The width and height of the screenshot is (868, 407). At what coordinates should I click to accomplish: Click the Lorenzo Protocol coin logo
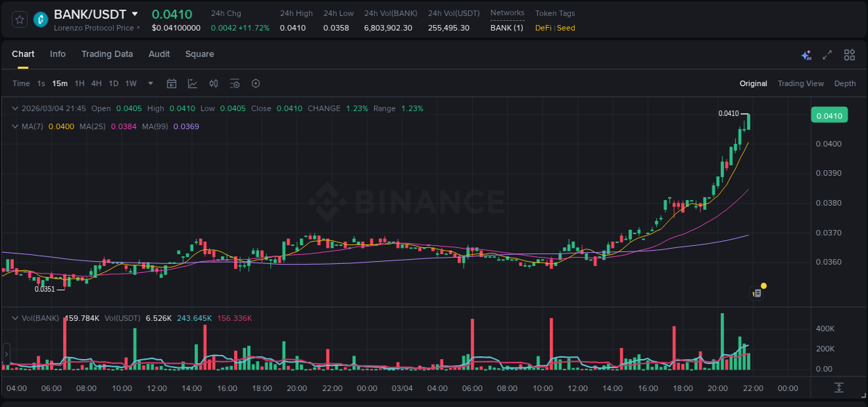click(40, 19)
